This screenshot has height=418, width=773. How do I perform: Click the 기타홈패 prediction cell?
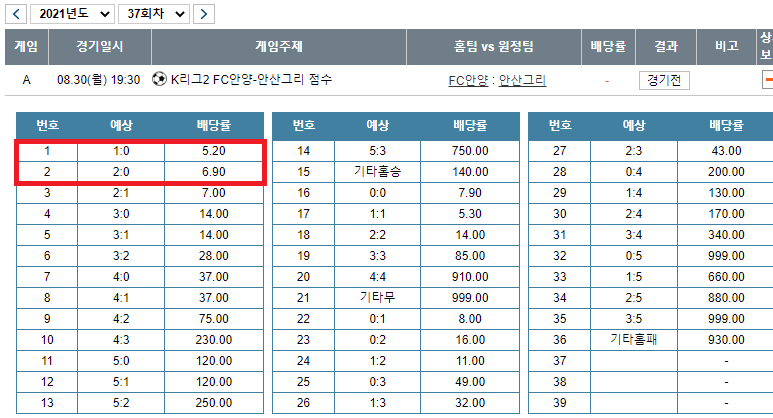coord(634,339)
